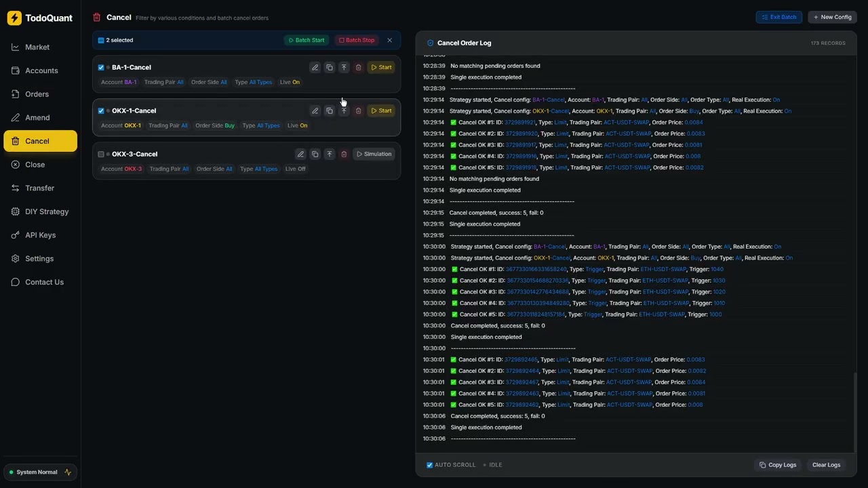Click the API Keys key icon

[16, 235]
